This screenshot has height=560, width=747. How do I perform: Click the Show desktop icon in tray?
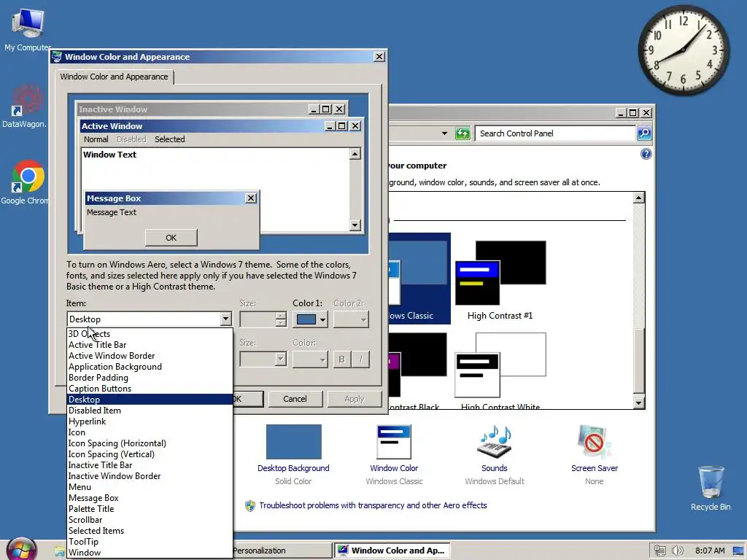tap(738, 551)
